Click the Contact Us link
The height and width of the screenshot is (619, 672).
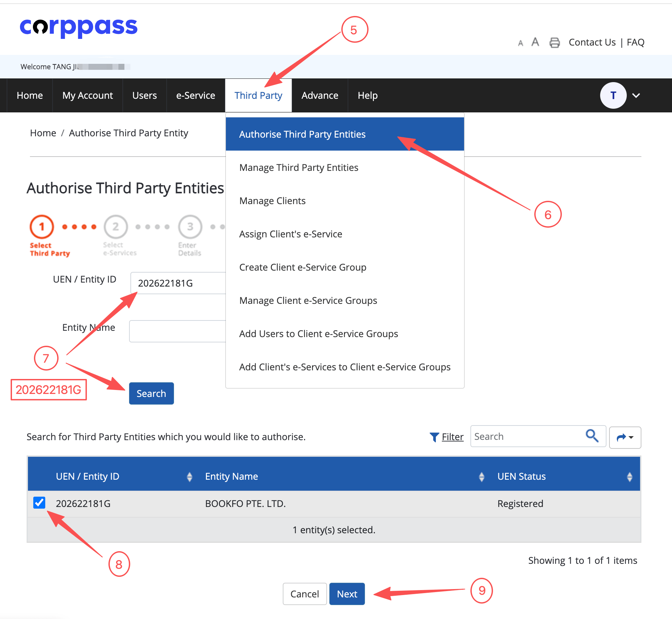point(592,42)
